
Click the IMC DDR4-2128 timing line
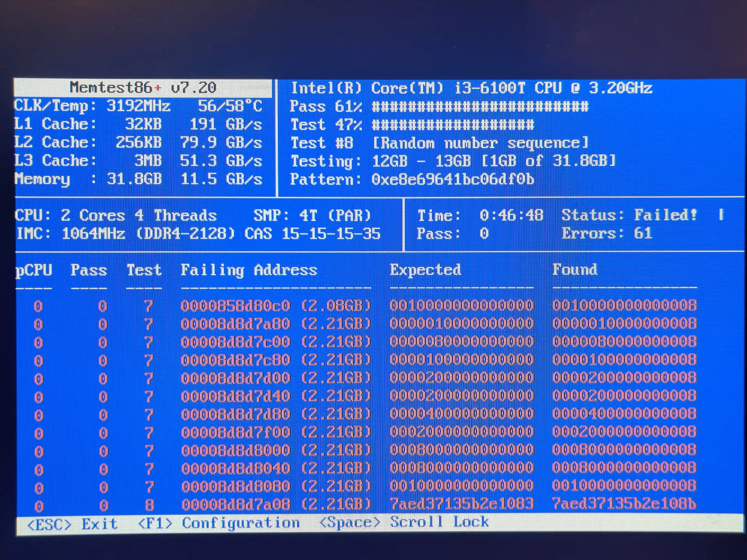[x=198, y=234]
